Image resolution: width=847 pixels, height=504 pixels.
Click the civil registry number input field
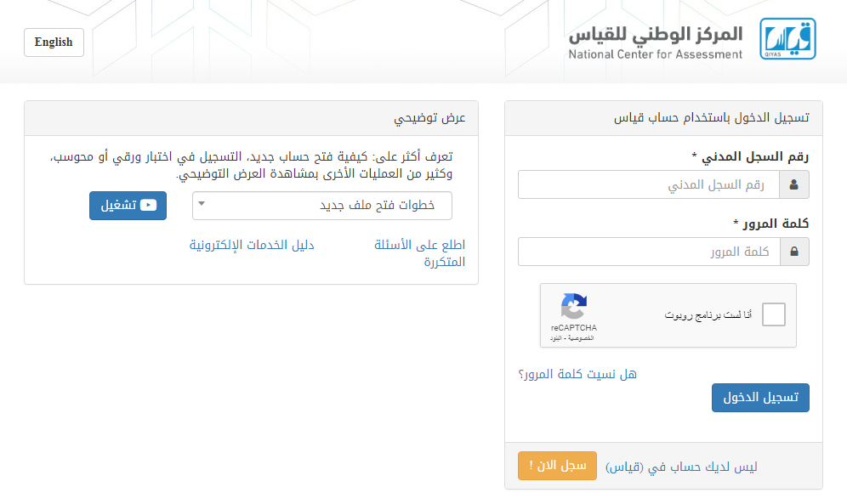coord(648,184)
